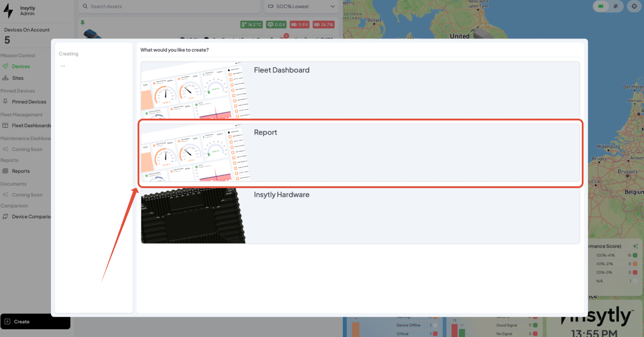The width and height of the screenshot is (644, 337).
Task: Choose the Insytly Hardware creation option
Action: pyautogui.click(x=360, y=215)
